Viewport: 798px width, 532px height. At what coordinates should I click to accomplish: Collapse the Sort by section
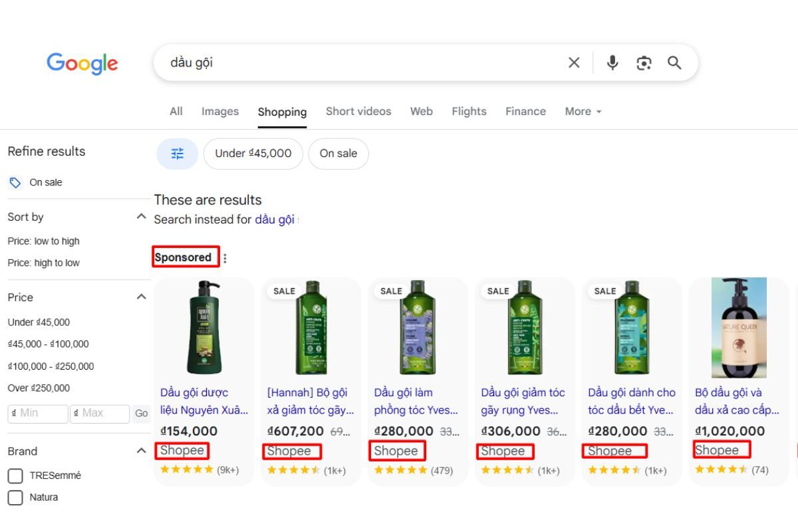[141, 217]
